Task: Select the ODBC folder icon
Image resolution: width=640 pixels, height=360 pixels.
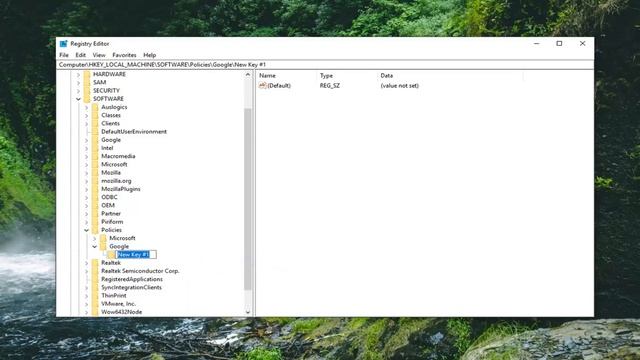Action: (95, 197)
